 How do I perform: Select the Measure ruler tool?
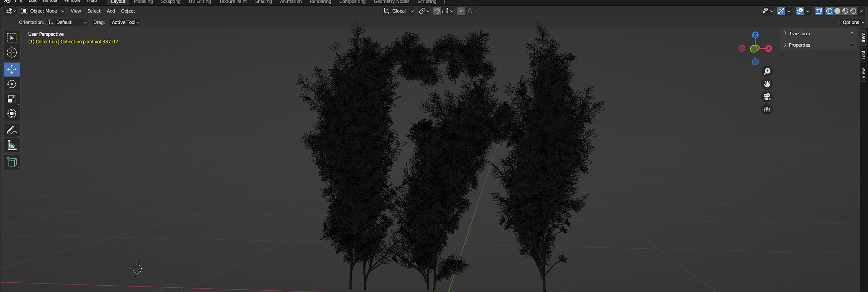click(12, 145)
